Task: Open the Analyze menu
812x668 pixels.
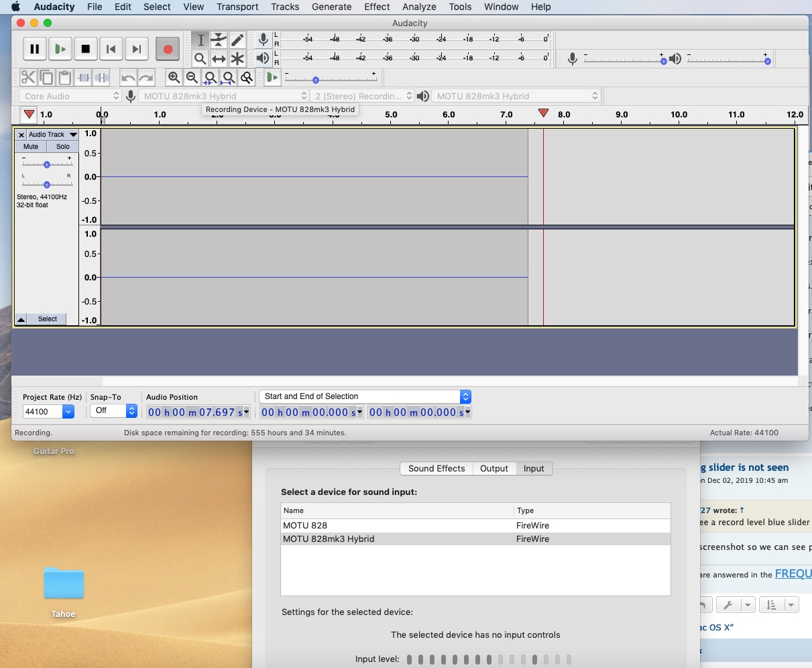Action: [419, 7]
